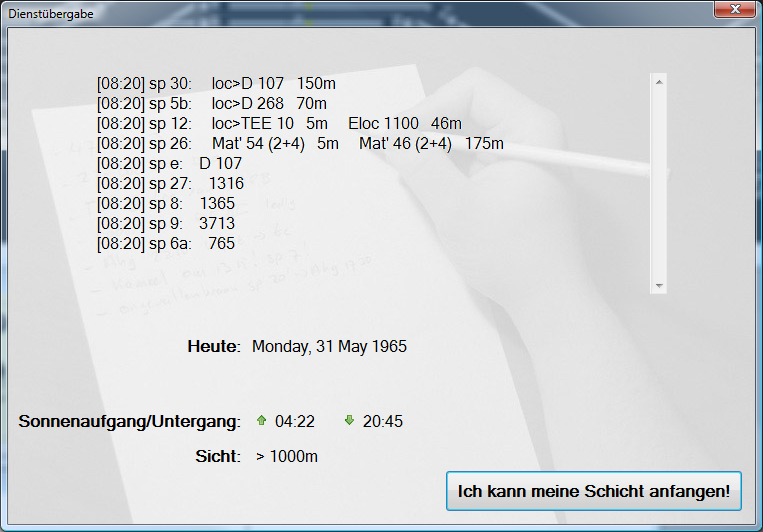Image resolution: width=763 pixels, height=532 pixels.
Task: Click the visibility value '> 1000m'
Action: [287, 456]
